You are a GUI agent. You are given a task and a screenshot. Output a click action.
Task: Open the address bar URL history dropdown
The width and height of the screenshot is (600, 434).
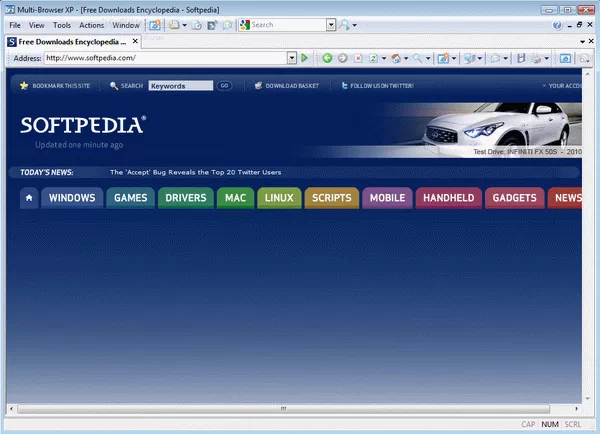point(292,58)
